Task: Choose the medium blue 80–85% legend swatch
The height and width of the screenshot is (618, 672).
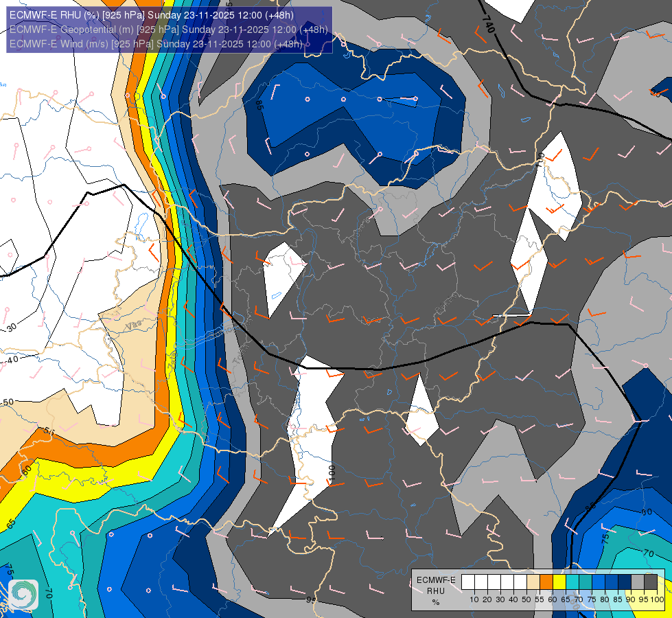Action: click(x=612, y=582)
